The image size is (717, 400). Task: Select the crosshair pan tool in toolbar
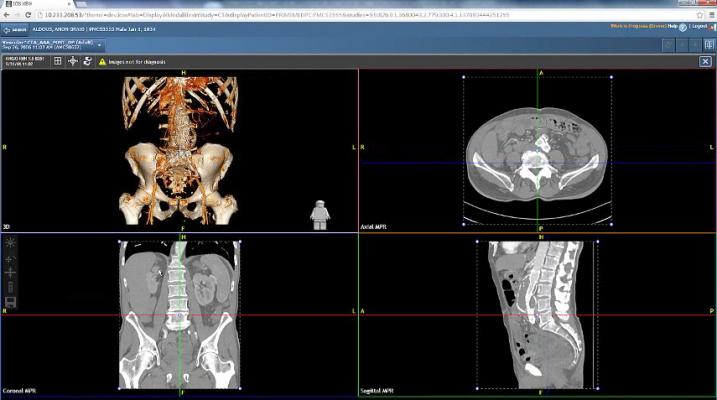coord(72,61)
